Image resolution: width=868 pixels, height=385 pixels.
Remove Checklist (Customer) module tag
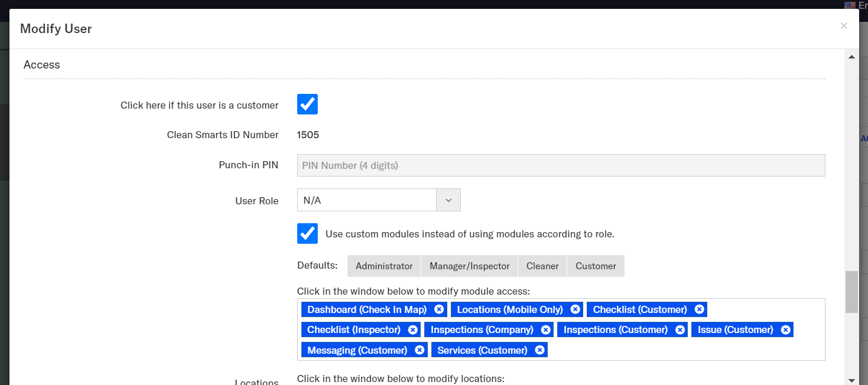click(x=699, y=309)
